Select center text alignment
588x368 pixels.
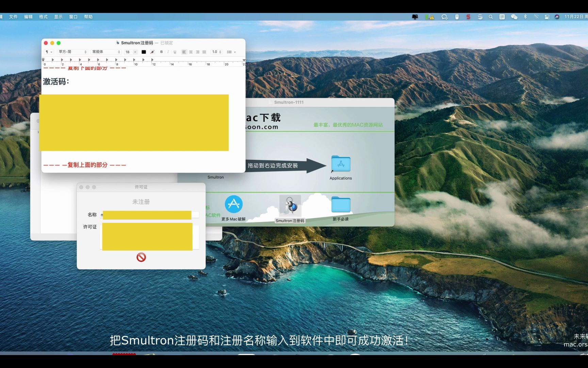(x=191, y=52)
